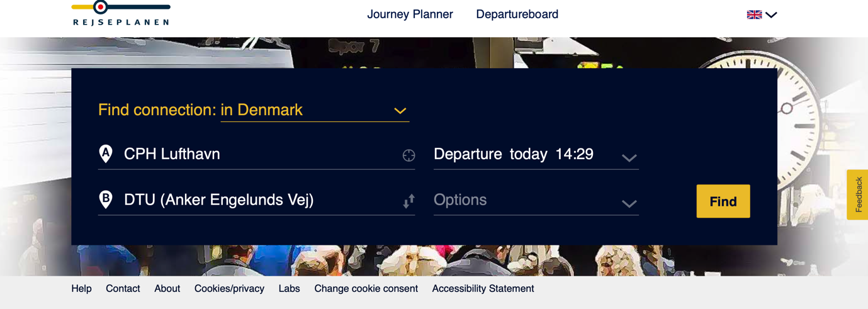868x309 pixels.
Task: Click the yellow Find button
Action: 723,201
